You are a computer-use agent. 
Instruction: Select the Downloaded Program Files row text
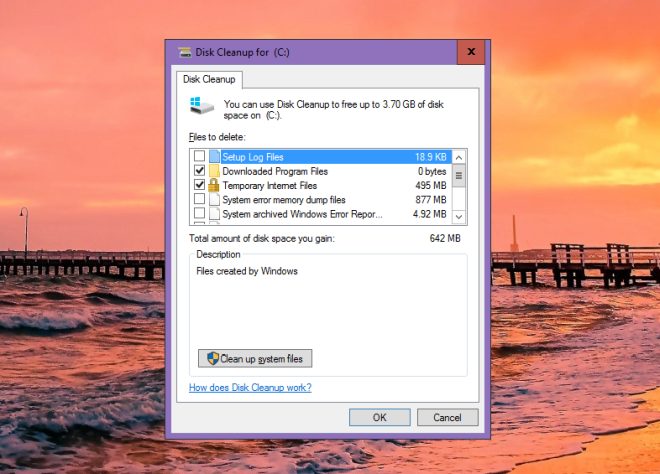pyautogui.click(x=275, y=171)
